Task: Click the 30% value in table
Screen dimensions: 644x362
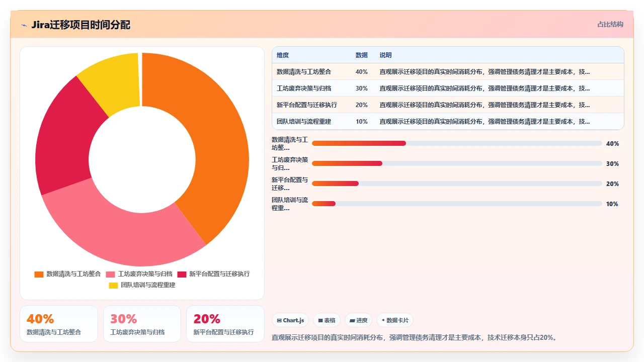Action: 361,88
